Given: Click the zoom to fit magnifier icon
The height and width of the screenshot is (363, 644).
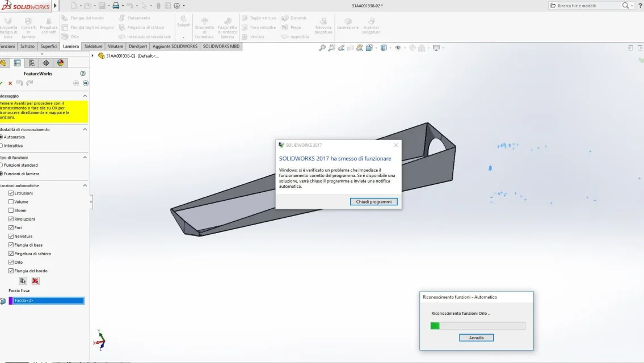Looking at the screenshot, I should click(322, 48).
